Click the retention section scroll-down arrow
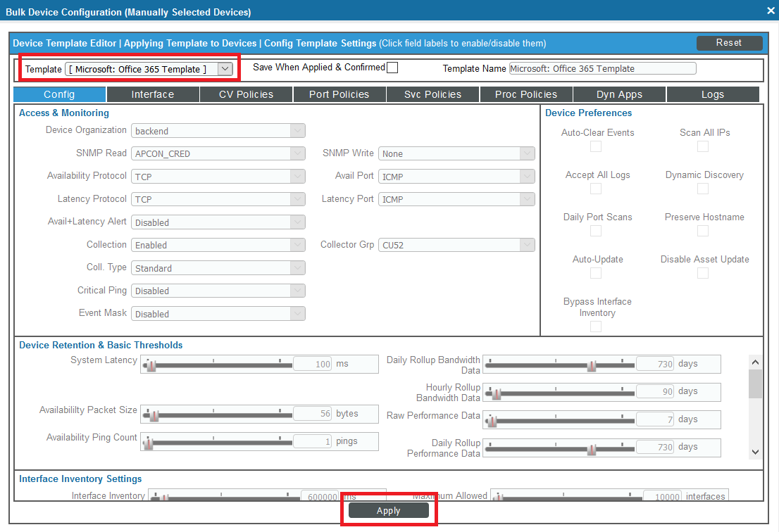The height and width of the screenshot is (532, 779). pos(755,452)
